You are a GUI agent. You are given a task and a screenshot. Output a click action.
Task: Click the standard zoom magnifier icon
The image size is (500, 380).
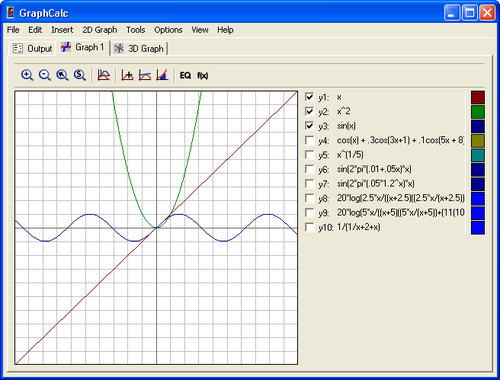tap(80, 75)
